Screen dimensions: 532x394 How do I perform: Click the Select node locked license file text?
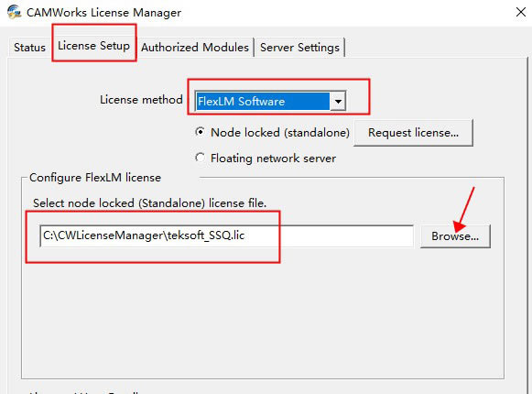coord(149,203)
